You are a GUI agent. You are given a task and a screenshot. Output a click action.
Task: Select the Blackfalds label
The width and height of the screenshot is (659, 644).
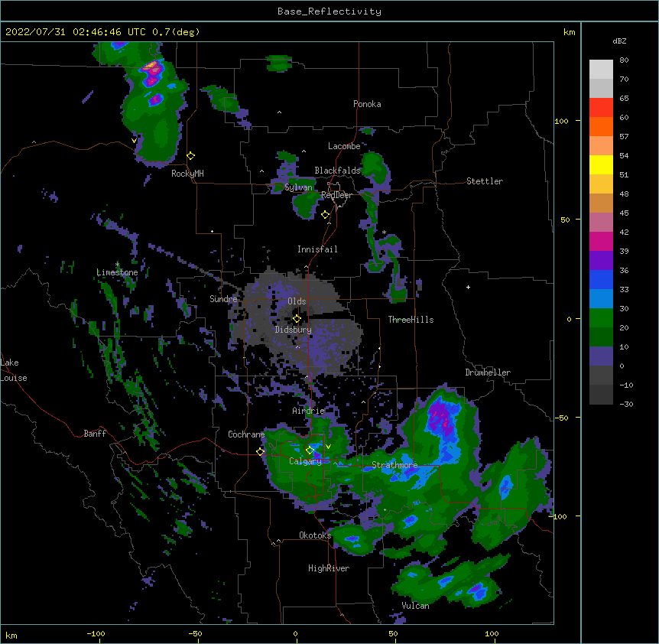point(337,171)
